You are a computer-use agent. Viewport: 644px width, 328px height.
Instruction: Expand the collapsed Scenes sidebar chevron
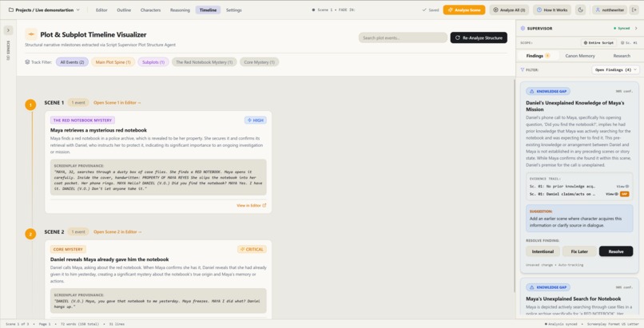tap(8, 30)
